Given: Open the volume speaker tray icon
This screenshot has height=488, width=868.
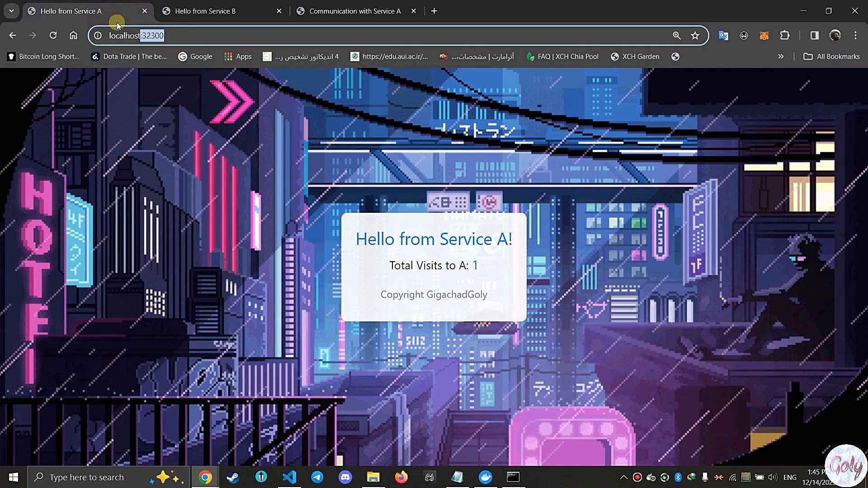Looking at the screenshot, I should [773, 477].
